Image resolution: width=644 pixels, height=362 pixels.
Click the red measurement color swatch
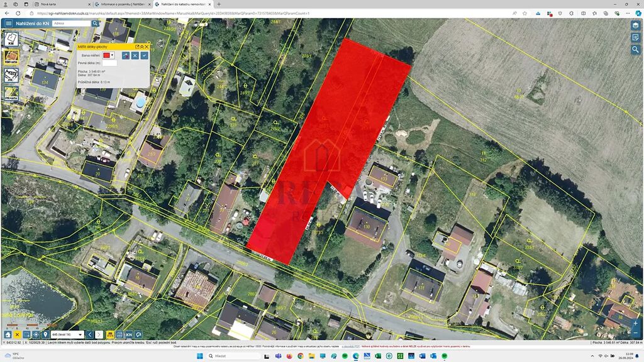[106, 55]
